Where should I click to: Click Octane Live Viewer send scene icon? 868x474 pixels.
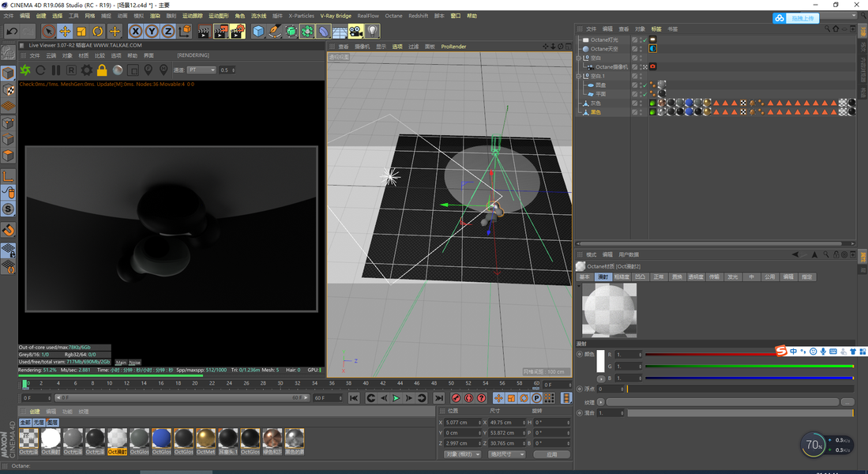[x=25, y=70]
